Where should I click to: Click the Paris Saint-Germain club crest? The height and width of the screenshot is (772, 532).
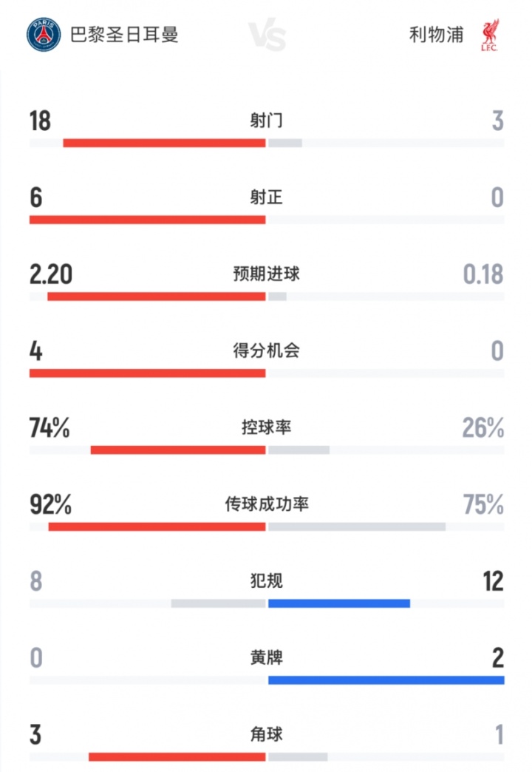pyautogui.click(x=44, y=35)
